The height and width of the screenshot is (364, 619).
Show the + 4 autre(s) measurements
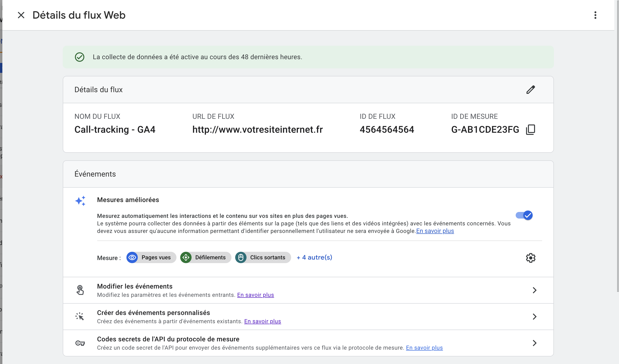pos(314,257)
